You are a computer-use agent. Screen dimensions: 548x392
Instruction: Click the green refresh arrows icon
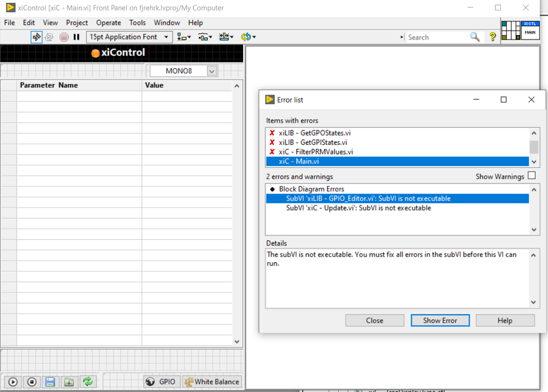[88, 382]
